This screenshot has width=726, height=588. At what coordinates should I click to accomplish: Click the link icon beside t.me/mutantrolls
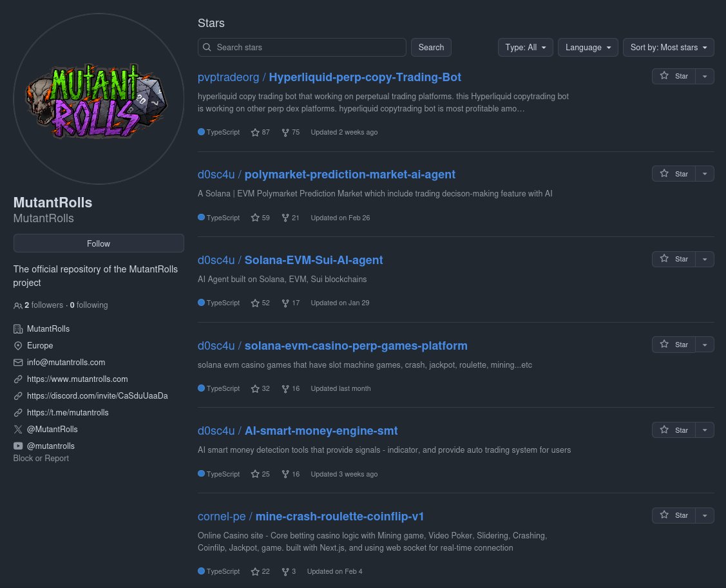(17, 413)
